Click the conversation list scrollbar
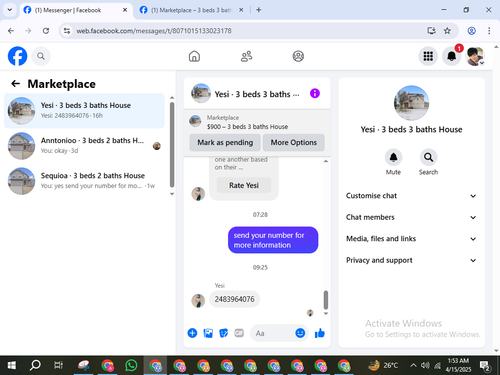The height and width of the screenshot is (375, 500). (172, 145)
